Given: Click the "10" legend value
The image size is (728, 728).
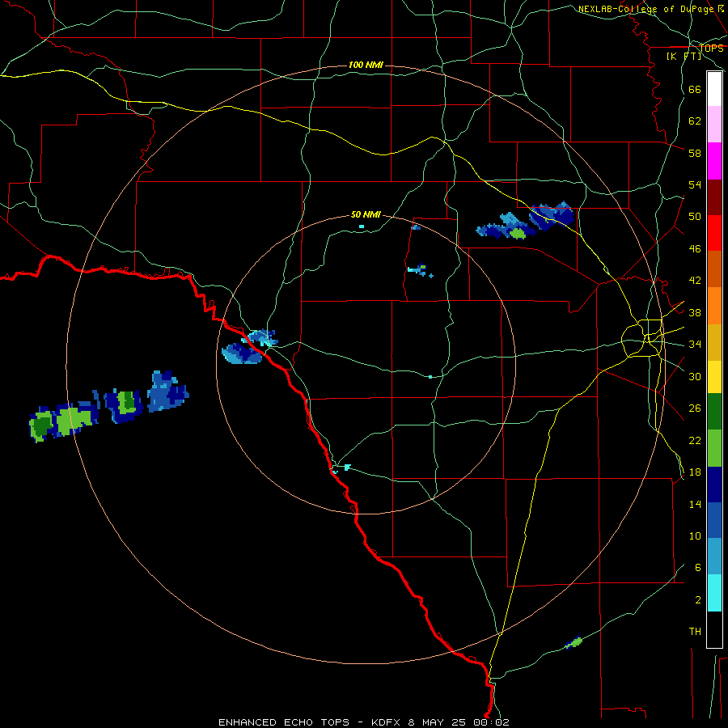Looking at the screenshot, I should tap(695, 535).
